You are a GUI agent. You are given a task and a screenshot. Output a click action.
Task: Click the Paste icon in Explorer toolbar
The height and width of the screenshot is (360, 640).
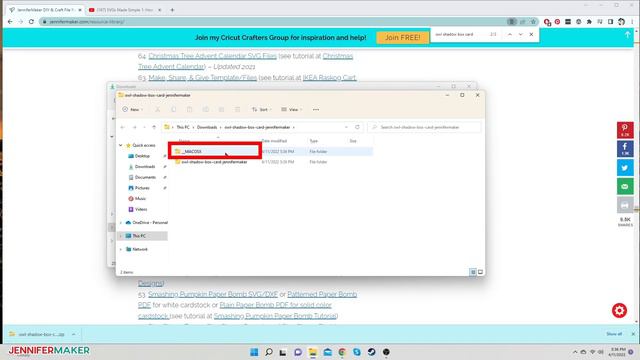pyautogui.click(x=189, y=109)
